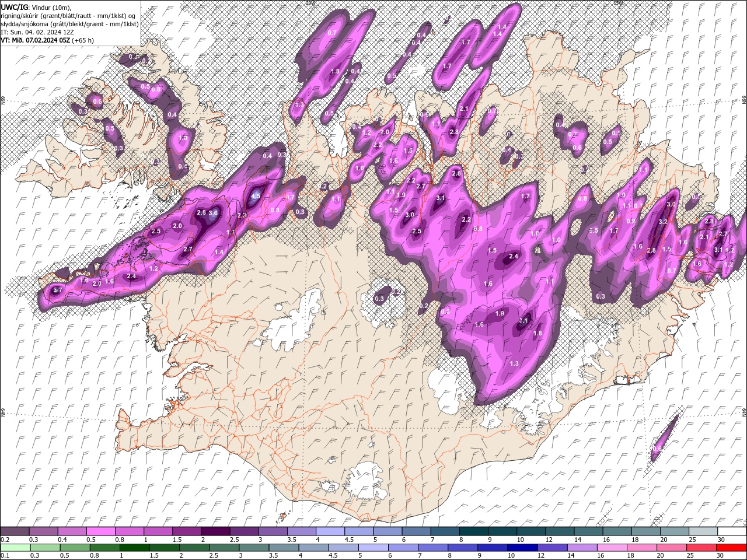This screenshot has width=747, height=560.
Task: Click the "UWC/IG: Vindur (10m)," title text
Action: coord(36,7)
